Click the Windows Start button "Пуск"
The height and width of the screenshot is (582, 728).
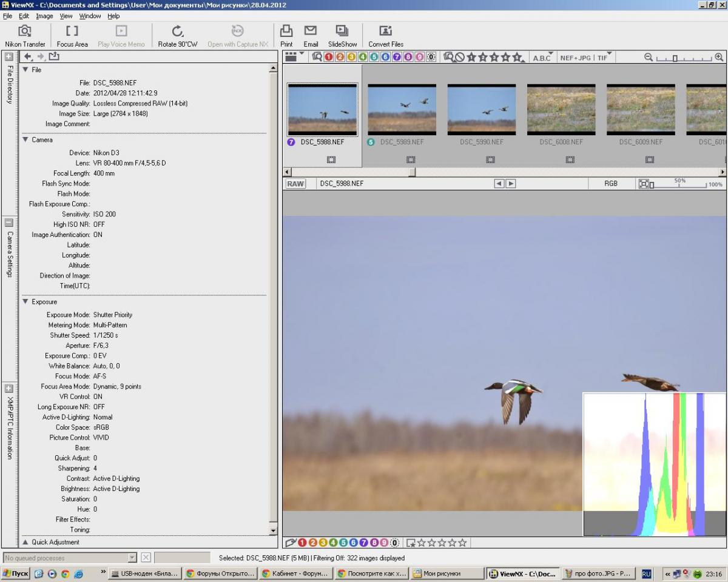(x=16, y=574)
